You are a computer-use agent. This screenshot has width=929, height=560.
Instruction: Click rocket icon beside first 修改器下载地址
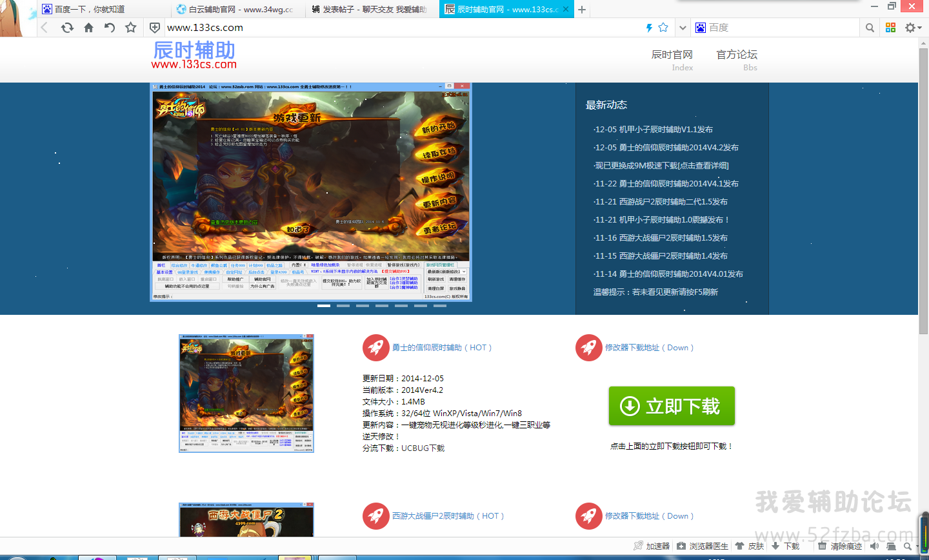coord(588,348)
